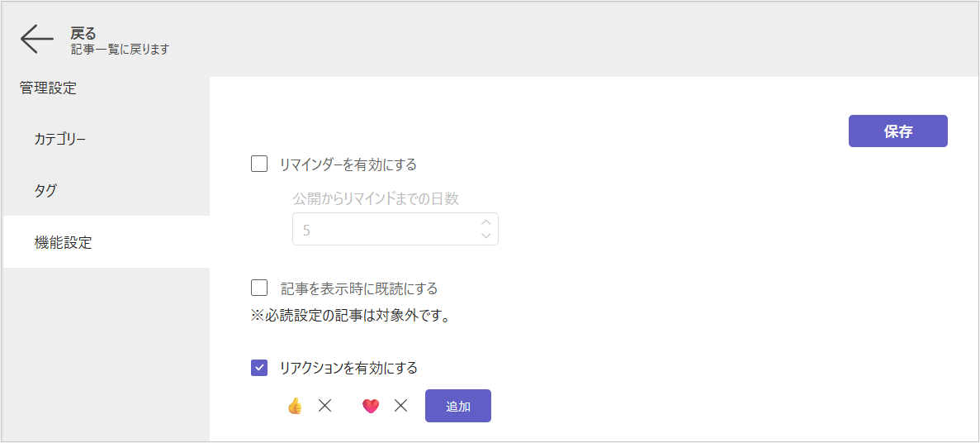Screen dimensions: 980x443
Task: Click 追加 to add a reaction
Action: coord(458,406)
